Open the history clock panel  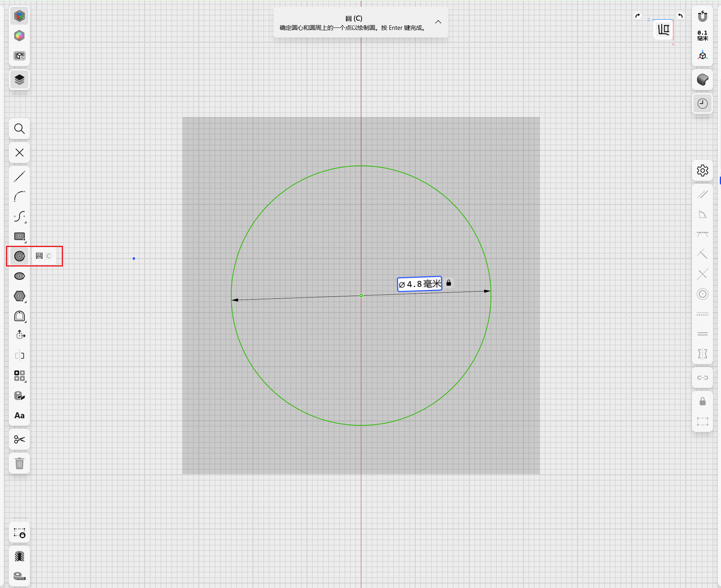pyautogui.click(x=703, y=104)
